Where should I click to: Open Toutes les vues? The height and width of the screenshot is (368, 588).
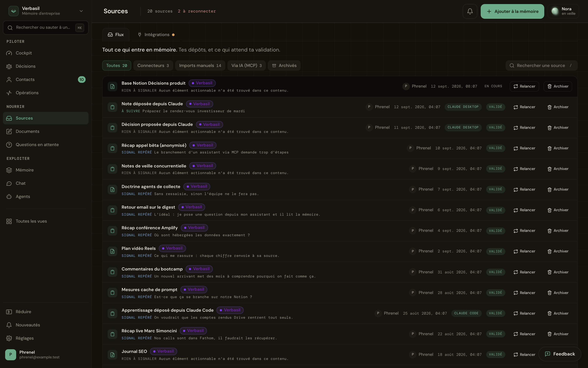click(46, 221)
